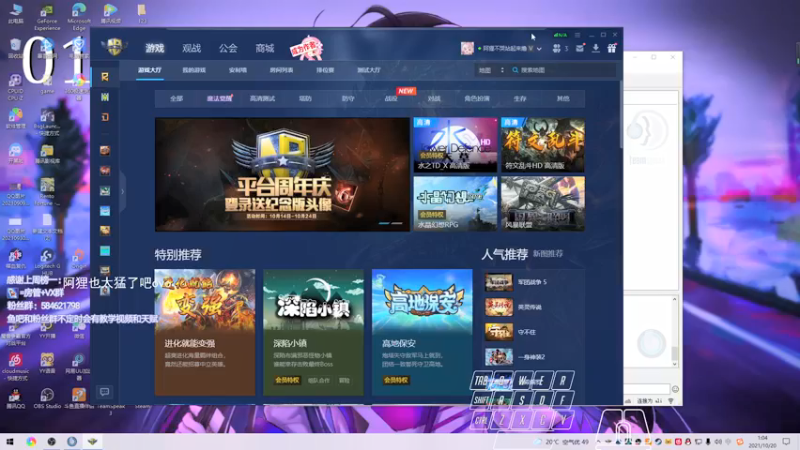Open the 进化就能变强 recommended card

pyautogui.click(x=205, y=332)
